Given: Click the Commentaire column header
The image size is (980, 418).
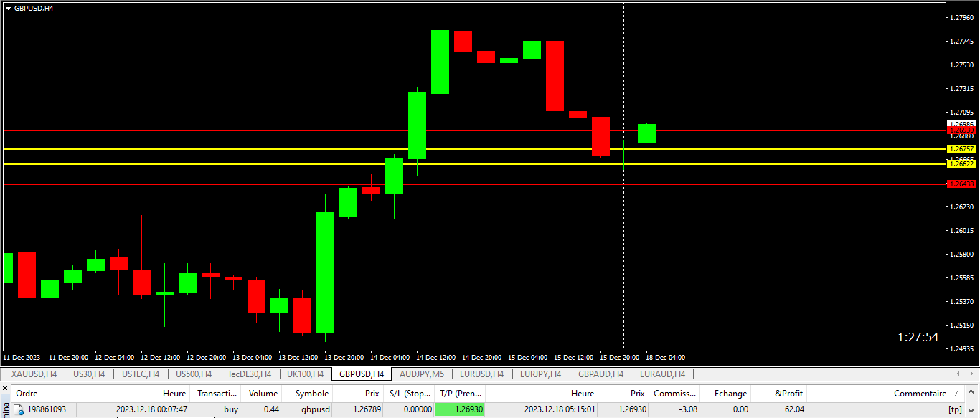Looking at the screenshot, I should [x=920, y=394].
